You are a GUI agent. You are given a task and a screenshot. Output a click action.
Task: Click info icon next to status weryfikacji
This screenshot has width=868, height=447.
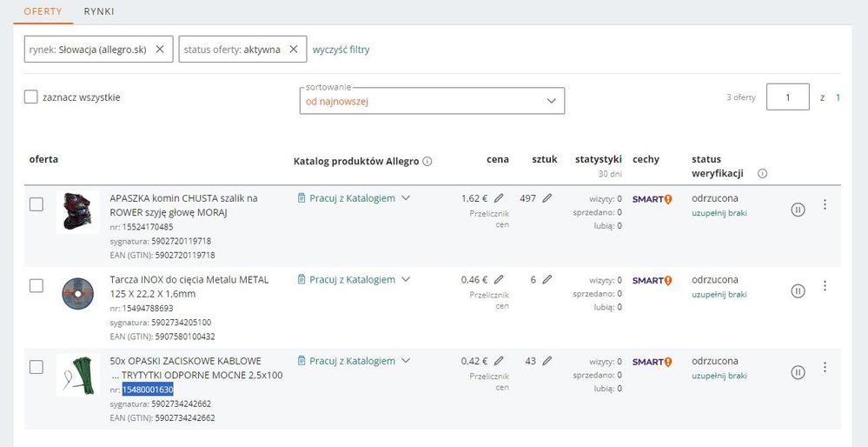[x=762, y=173]
